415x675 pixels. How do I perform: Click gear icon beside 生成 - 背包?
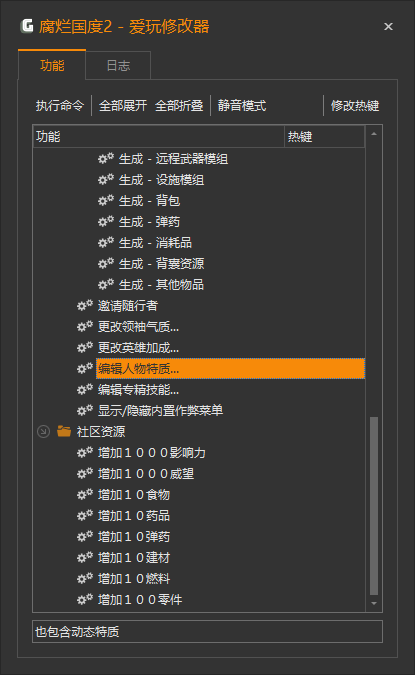point(105,201)
